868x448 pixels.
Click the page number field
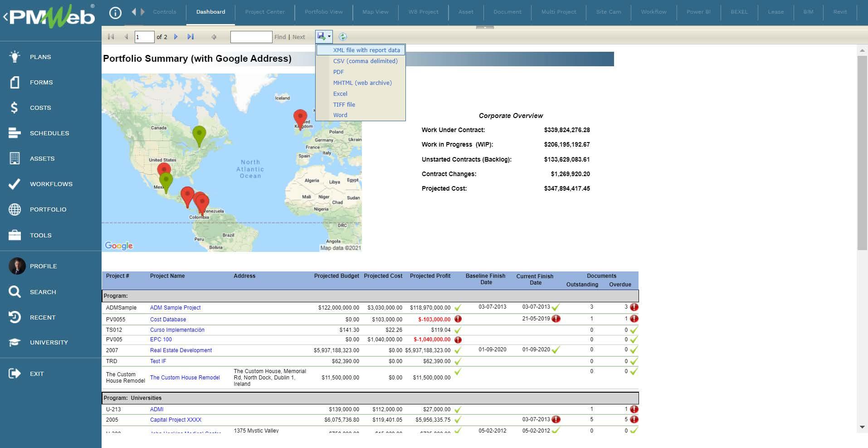click(144, 37)
